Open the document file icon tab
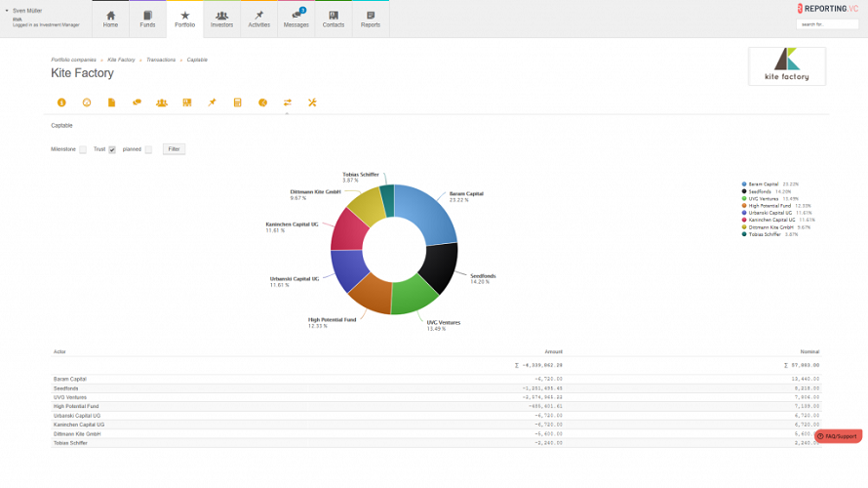This screenshot has height=488, width=868. 111,102
